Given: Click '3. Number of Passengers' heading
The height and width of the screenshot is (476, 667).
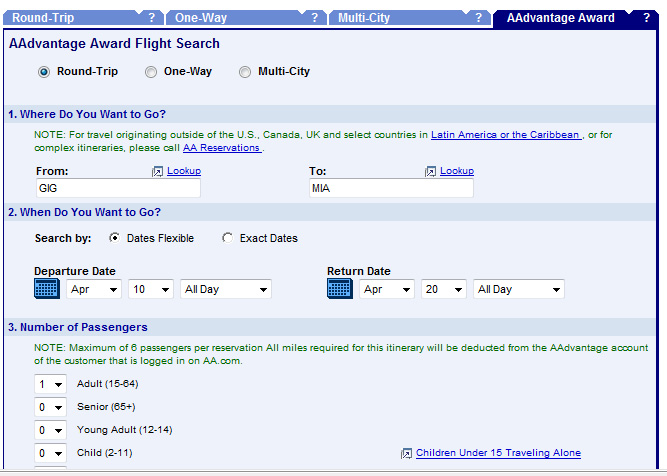Looking at the screenshot, I should tap(78, 327).
